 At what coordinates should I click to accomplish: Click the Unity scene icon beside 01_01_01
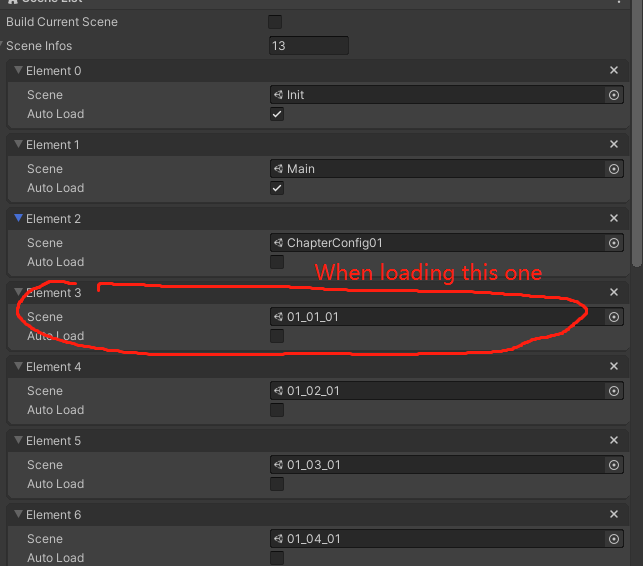(x=278, y=317)
